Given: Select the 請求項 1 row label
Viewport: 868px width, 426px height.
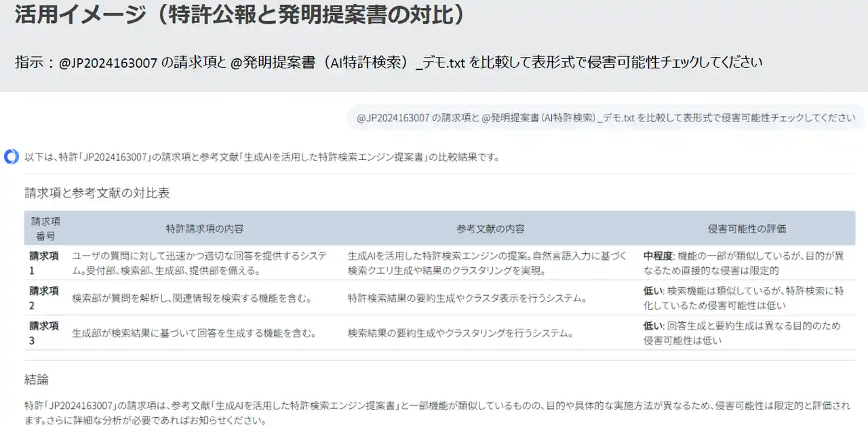Looking at the screenshot, I should 44,263.
